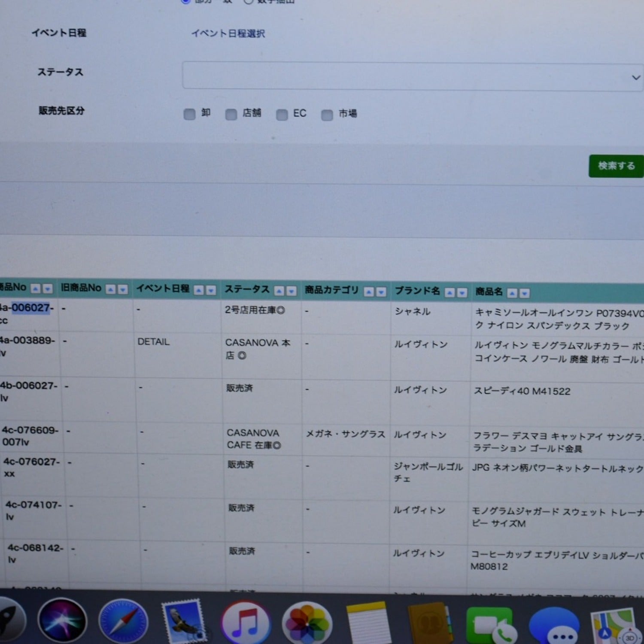Tick the 店舗 checkbox under 販売先区分
The width and height of the screenshot is (644, 644).
coord(231,115)
